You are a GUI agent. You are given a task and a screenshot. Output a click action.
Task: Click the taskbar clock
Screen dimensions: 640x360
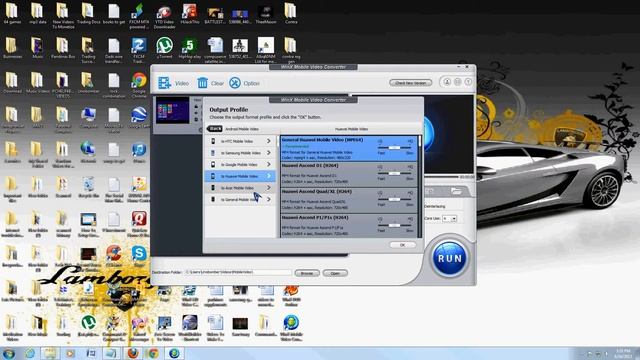click(622, 353)
